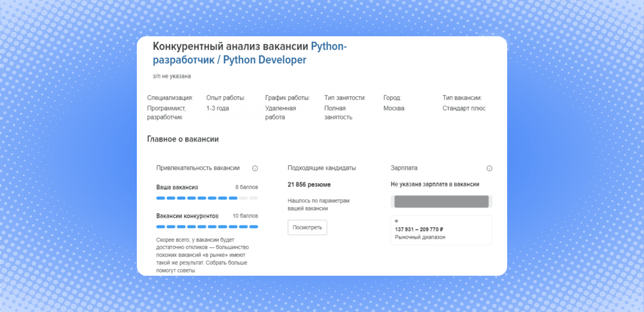Click the 'Рыночный диапазон' caption

point(420,237)
